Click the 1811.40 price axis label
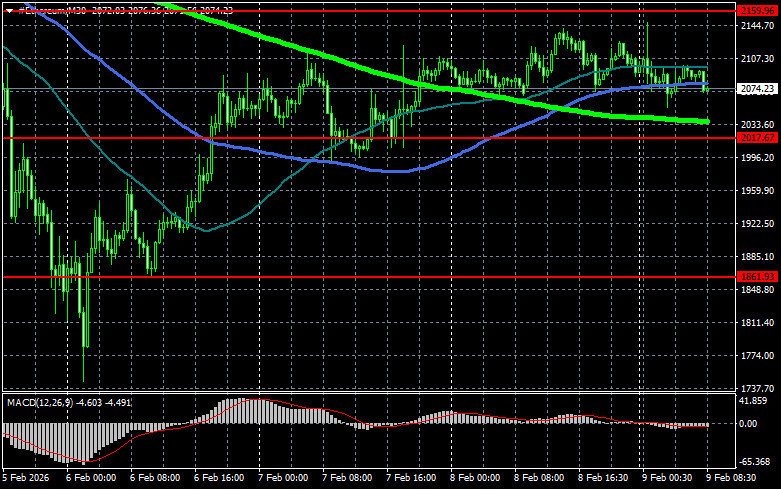The height and width of the screenshot is (489, 781). tap(757, 323)
